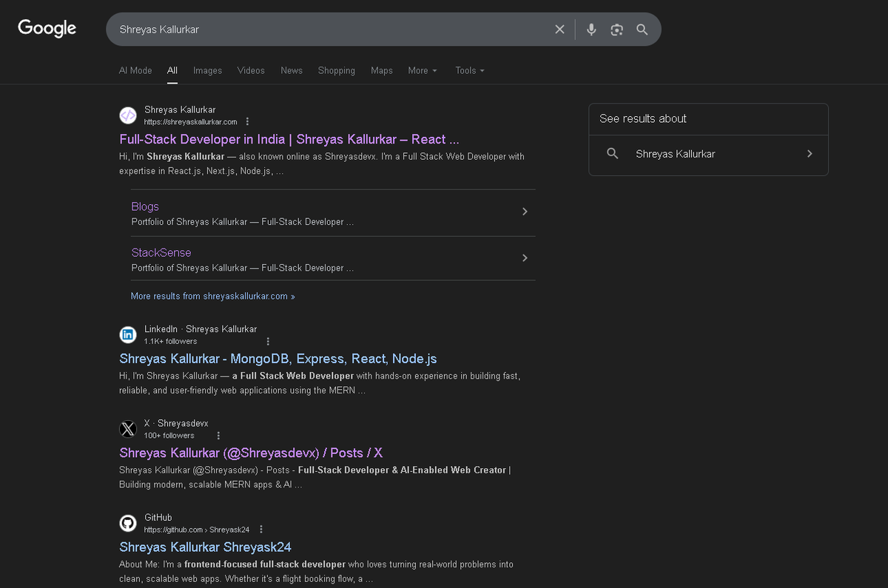This screenshot has width=888, height=588.
Task: Click into the Google search input field
Action: tap(333, 30)
